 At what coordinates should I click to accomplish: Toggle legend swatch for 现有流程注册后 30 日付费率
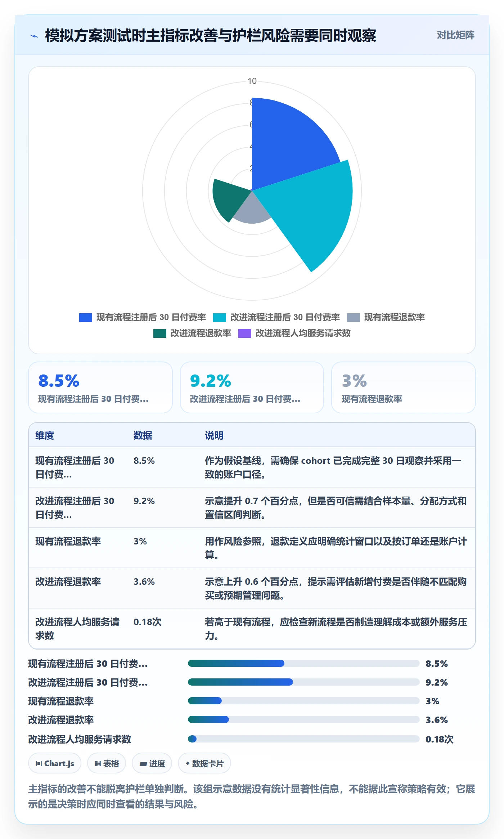point(86,317)
